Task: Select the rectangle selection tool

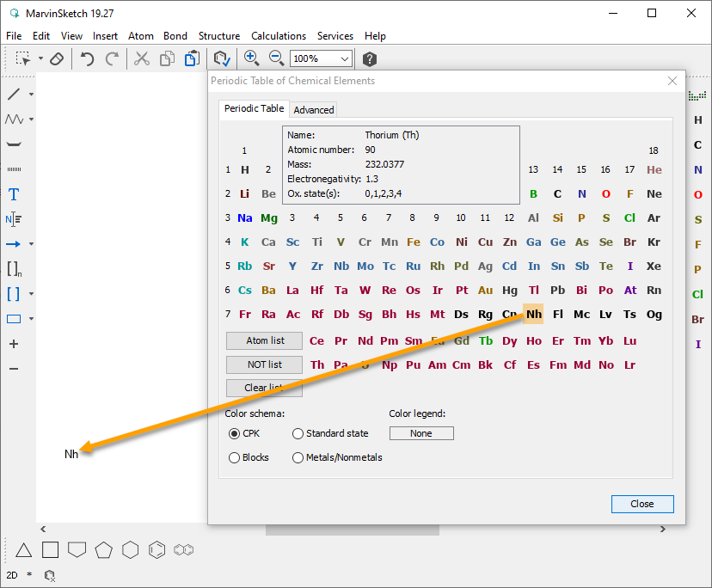Action: click(x=22, y=58)
